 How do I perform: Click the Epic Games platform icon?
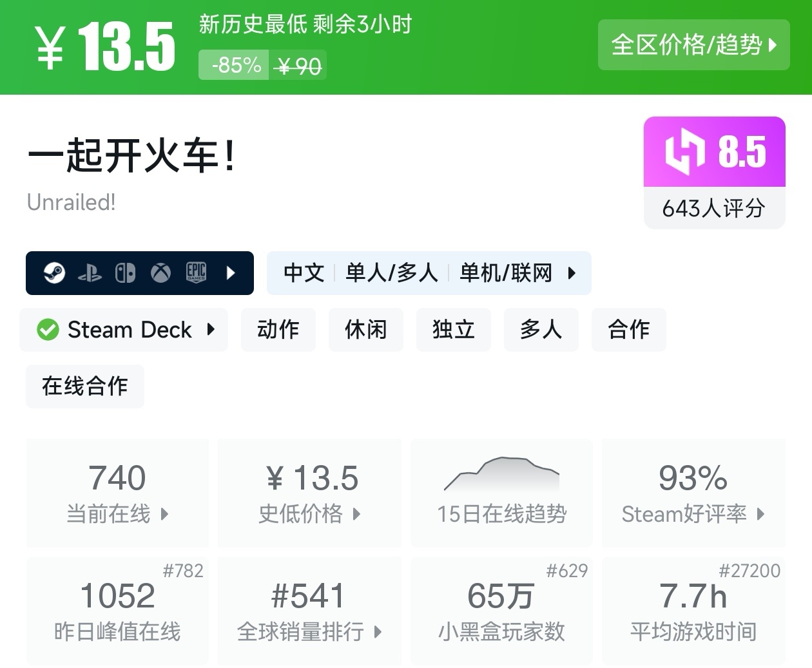tap(196, 273)
